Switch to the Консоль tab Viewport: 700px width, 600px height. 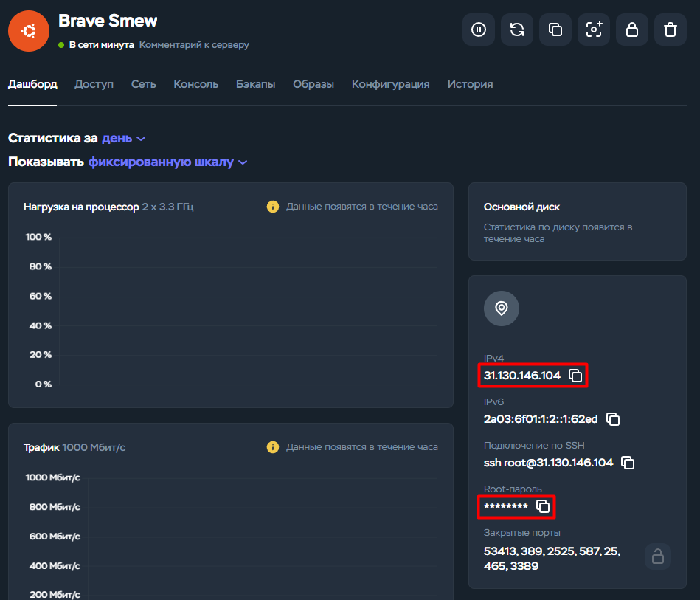[x=195, y=84]
